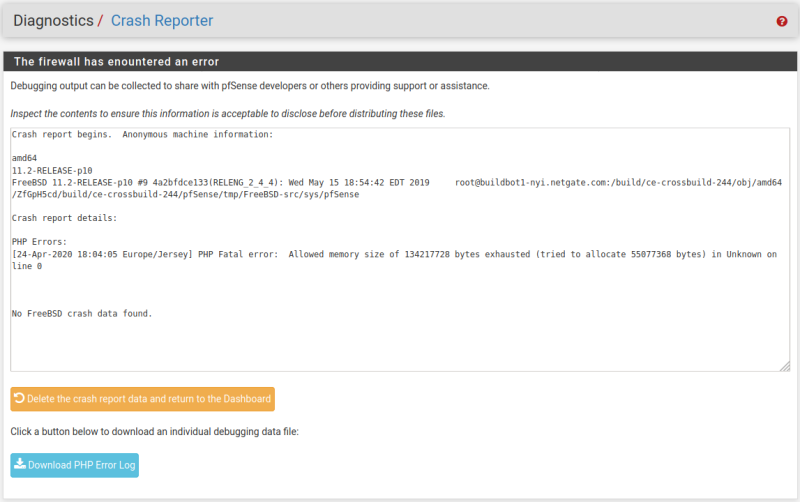Click the 'Inspect the contents' italic notice

pyautogui.click(x=228, y=114)
